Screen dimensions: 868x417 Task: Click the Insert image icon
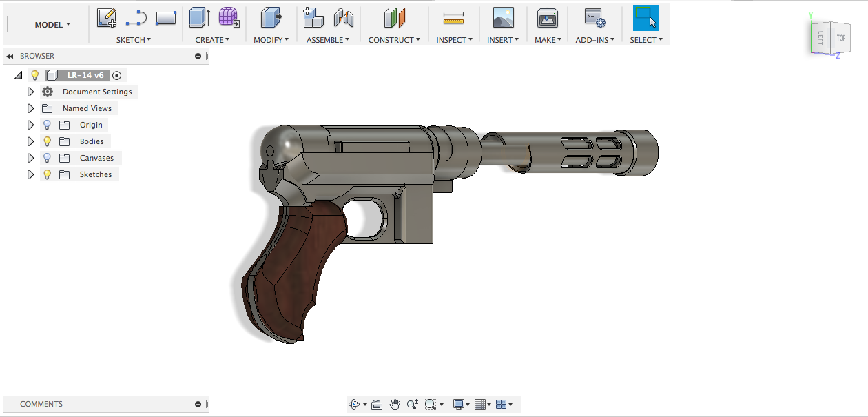(x=504, y=17)
